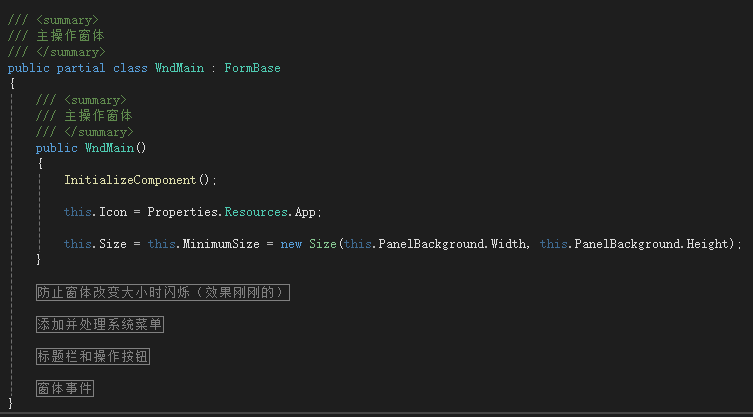Click the MinimumSize property
This screenshot has width=753, height=417.
pos(221,244)
